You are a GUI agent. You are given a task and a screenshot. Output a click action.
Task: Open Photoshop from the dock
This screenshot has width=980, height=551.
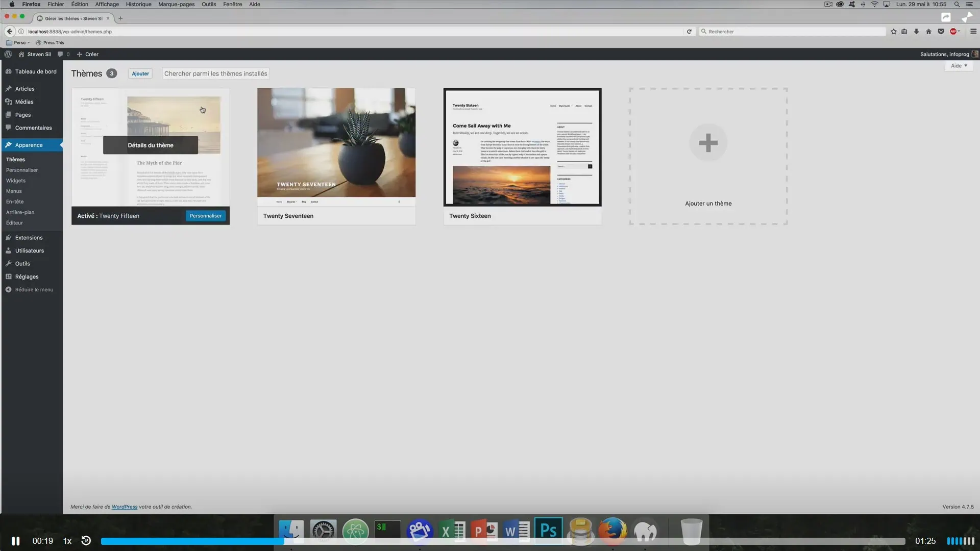pos(548,531)
